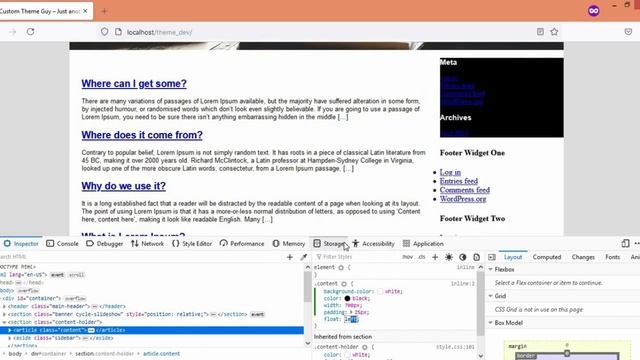
Task: Toggle overflow badge on body element
Action: [x=28, y=291]
